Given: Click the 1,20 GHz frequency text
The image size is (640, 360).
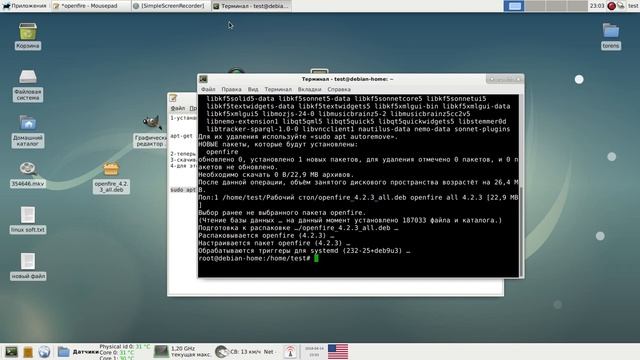Looking at the screenshot, I should pos(183,349).
